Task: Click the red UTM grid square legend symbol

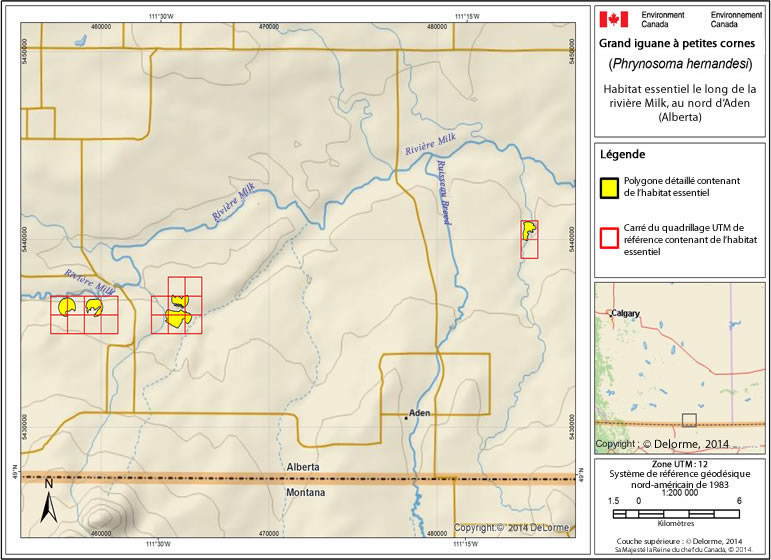Action: [607, 239]
